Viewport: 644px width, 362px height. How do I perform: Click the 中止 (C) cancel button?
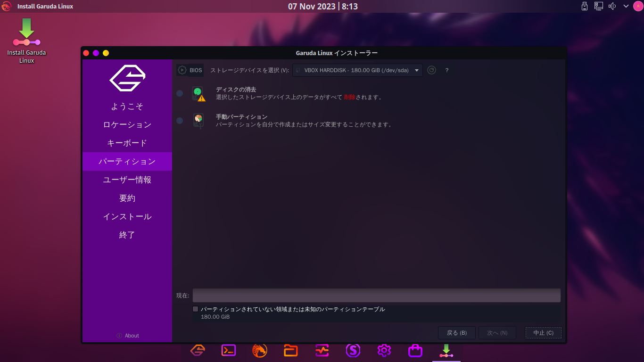544,333
